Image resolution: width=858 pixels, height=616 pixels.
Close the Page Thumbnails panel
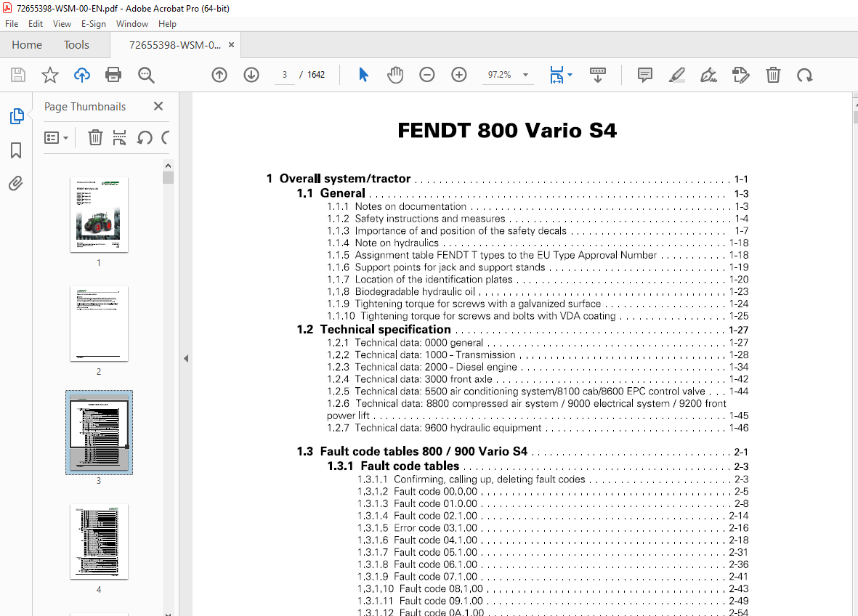(x=158, y=106)
